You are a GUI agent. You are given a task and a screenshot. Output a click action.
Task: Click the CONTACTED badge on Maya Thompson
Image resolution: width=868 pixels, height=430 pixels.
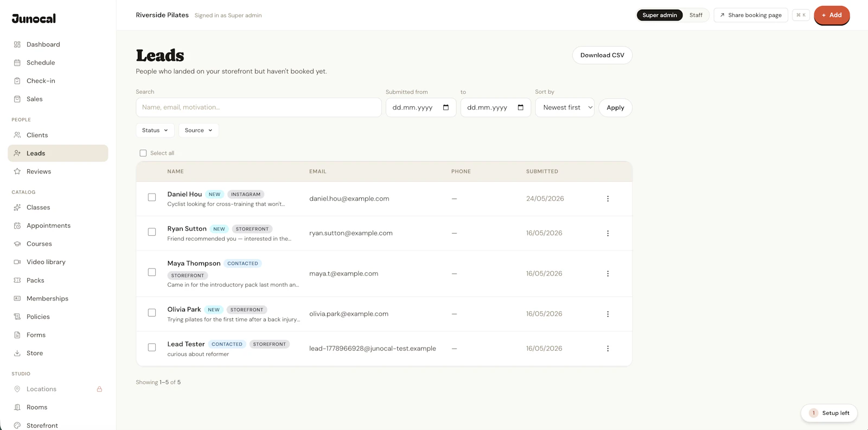[x=242, y=264]
